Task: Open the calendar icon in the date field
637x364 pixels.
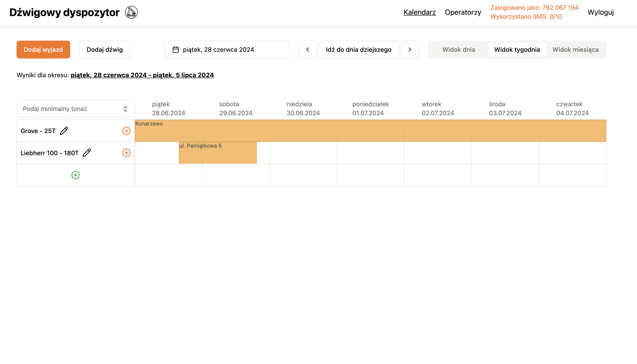Action: tap(176, 50)
